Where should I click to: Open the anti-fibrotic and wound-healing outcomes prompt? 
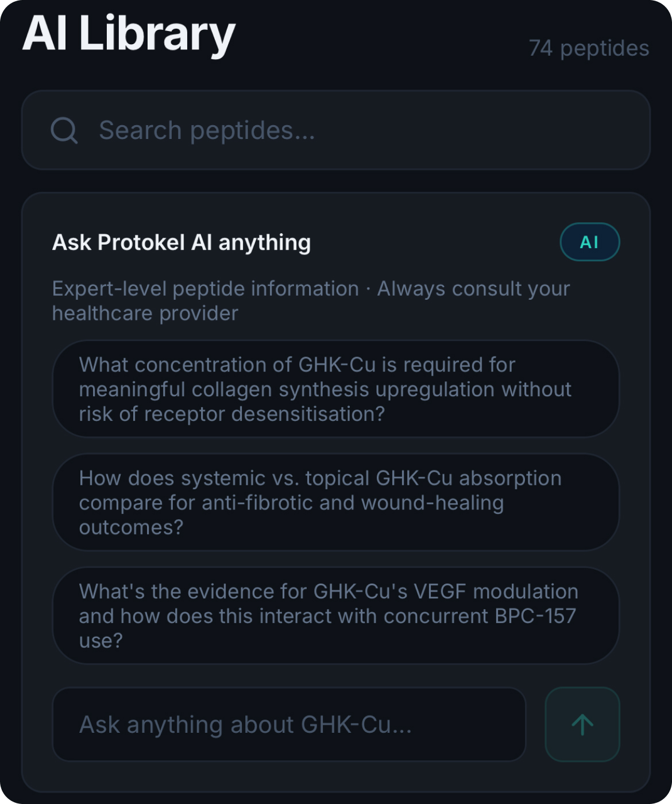(x=335, y=502)
